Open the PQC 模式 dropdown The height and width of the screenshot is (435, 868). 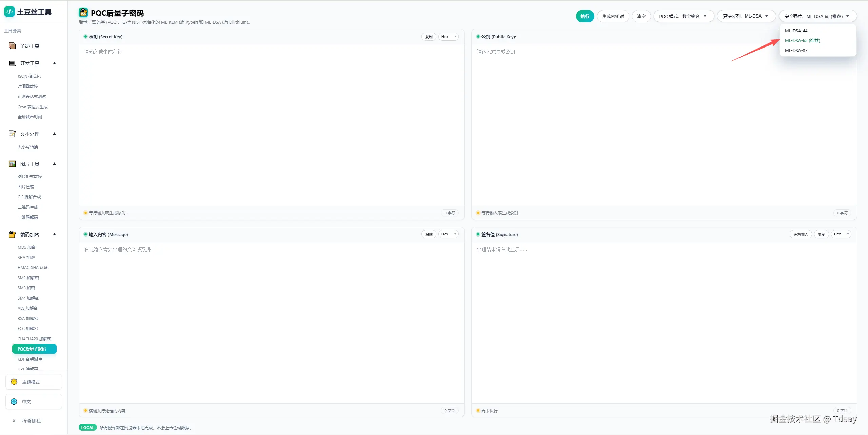683,16
